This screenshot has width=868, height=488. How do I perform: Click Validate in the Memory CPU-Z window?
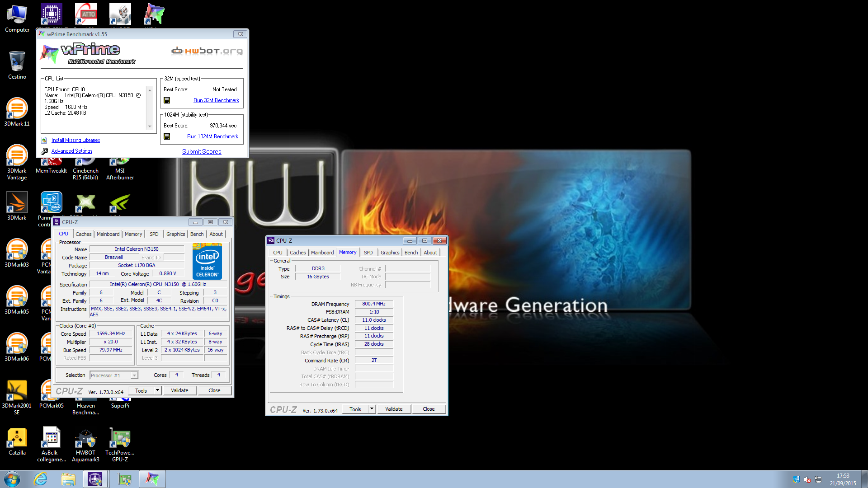point(394,409)
